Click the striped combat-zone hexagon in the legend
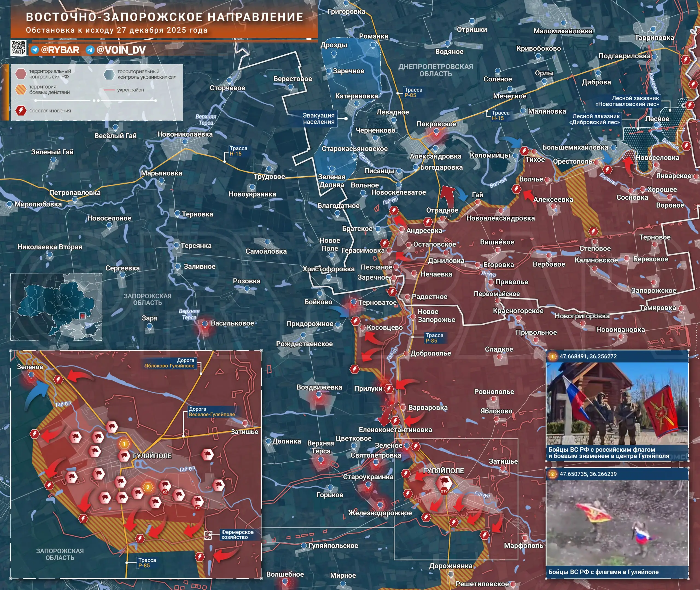This screenshot has height=590, width=700. (x=21, y=89)
